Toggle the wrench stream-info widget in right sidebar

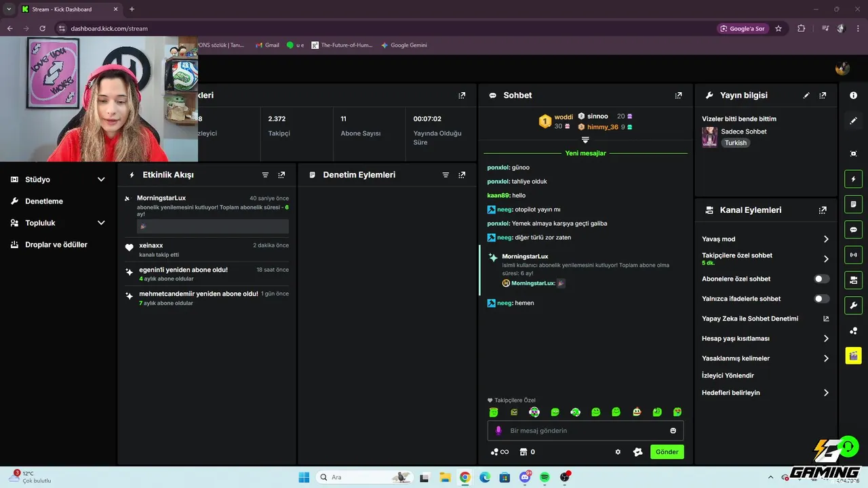[x=853, y=305]
